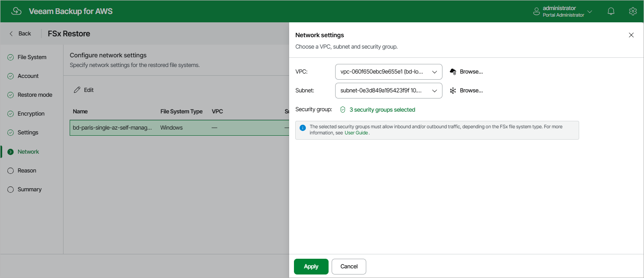Expand the administrator account menu chevron
Viewport: 644px width, 278px height.
590,12
